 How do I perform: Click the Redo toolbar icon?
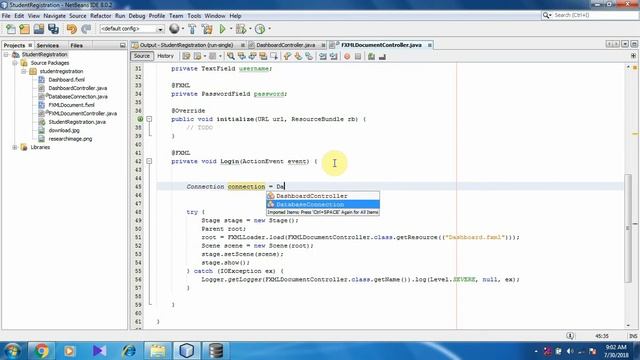[86, 29]
